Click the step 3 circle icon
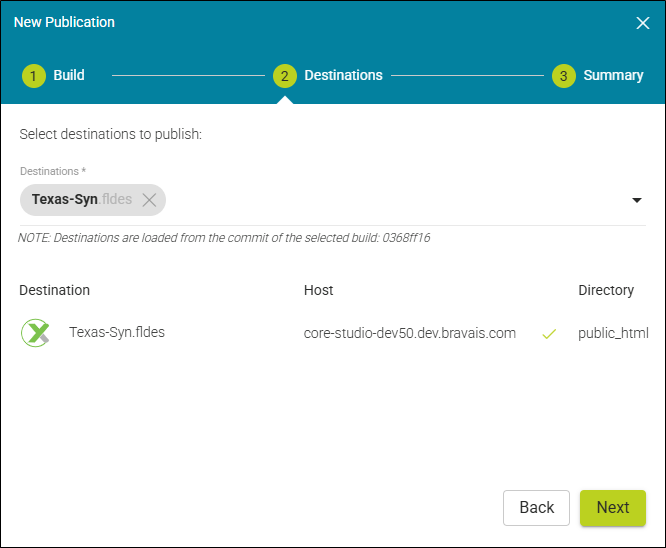666x548 pixels. click(564, 76)
